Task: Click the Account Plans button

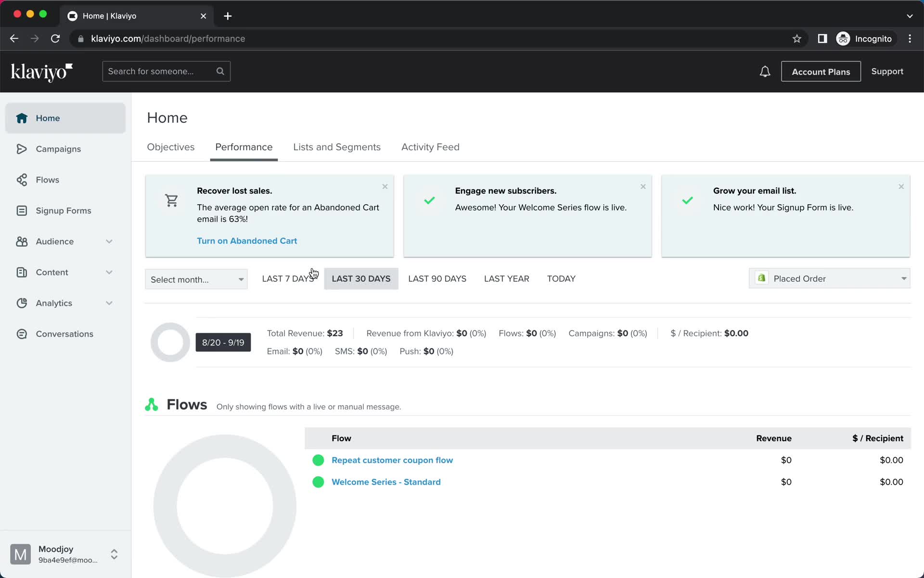Action: point(821,71)
